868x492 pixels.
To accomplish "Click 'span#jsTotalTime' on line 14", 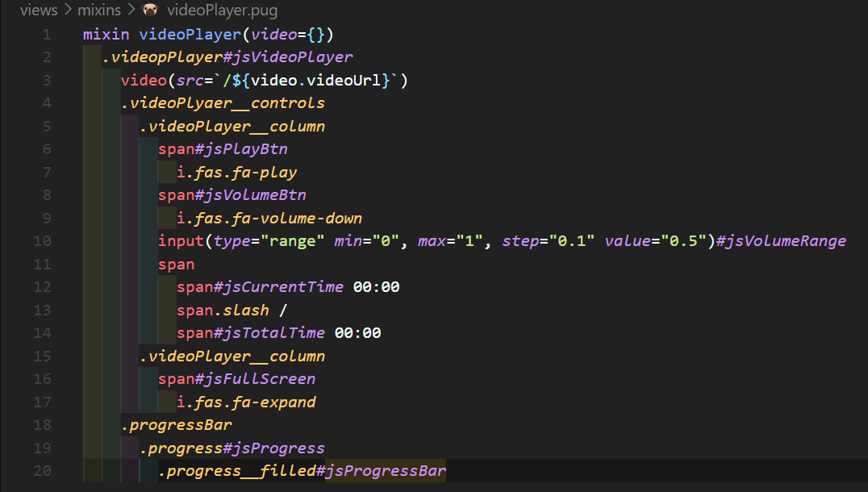I will pos(251,333).
